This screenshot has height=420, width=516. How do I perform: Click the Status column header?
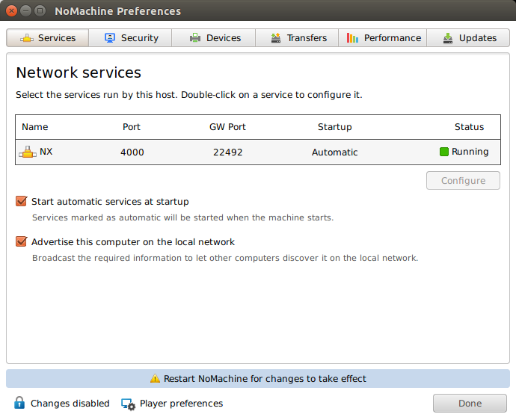click(469, 127)
